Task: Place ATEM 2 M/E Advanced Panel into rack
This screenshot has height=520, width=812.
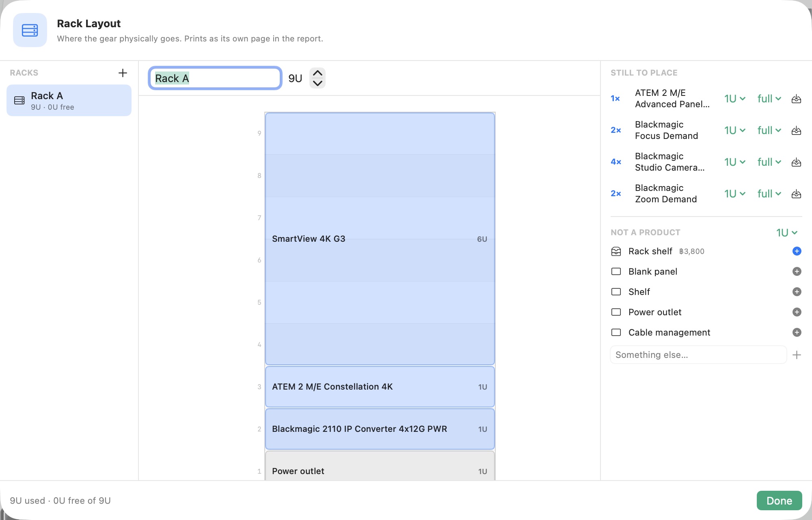Action: [x=796, y=99]
